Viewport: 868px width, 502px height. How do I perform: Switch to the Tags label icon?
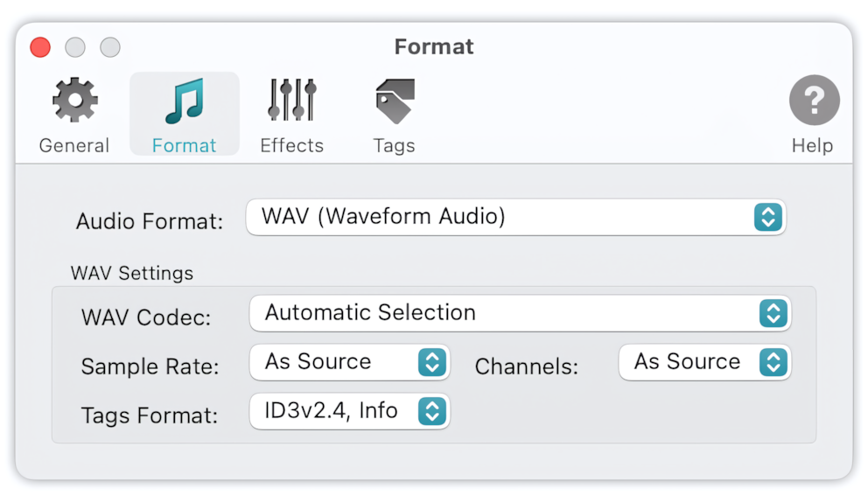395,101
